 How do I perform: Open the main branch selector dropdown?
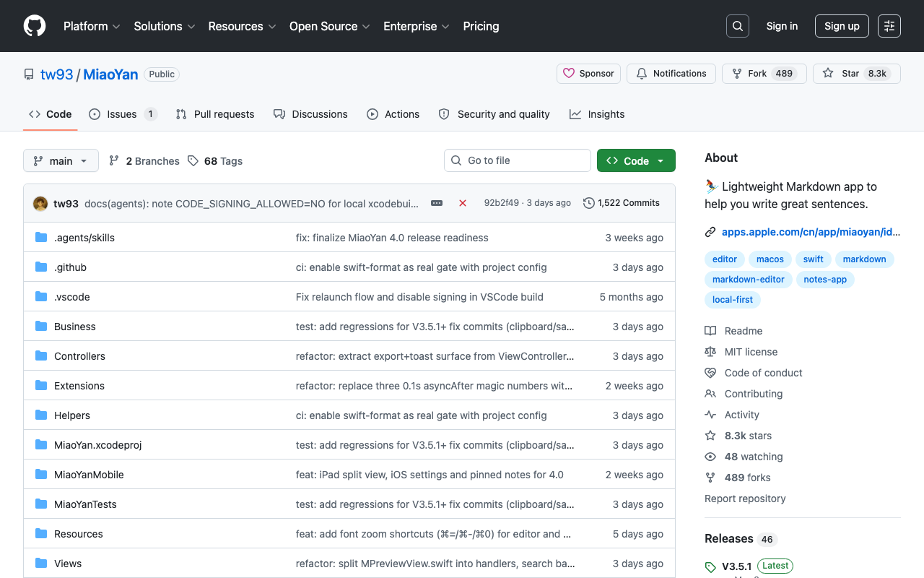click(61, 160)
